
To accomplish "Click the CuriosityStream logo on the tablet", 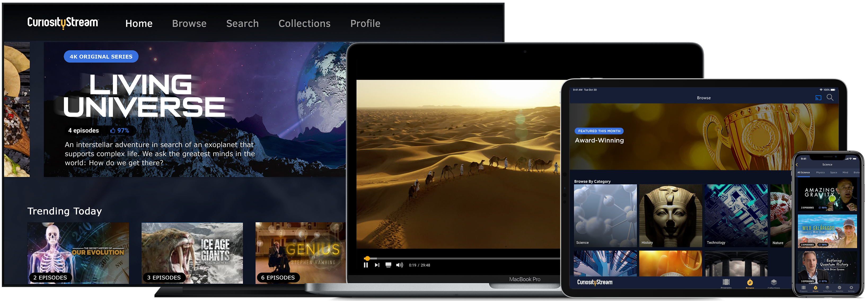I will point(595,282).
